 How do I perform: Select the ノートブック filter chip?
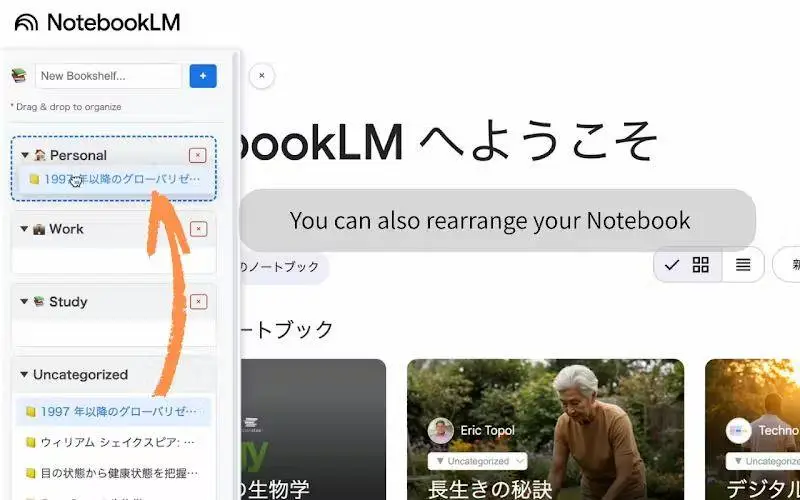(284, 267)
